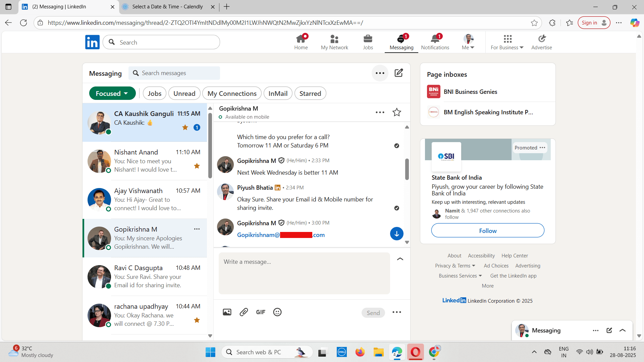644x362 pixels.
Task: Refresh the browser page
Action: [23, 23]
